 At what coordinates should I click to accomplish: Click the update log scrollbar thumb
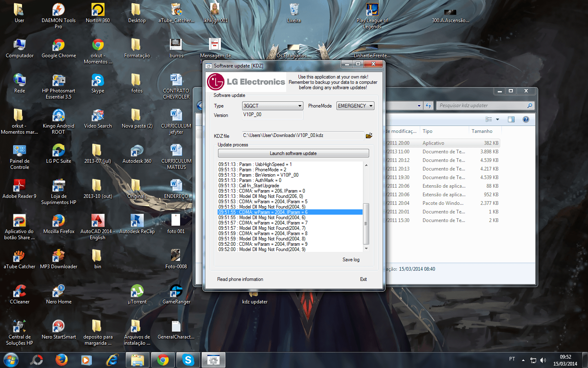(366, 224)
